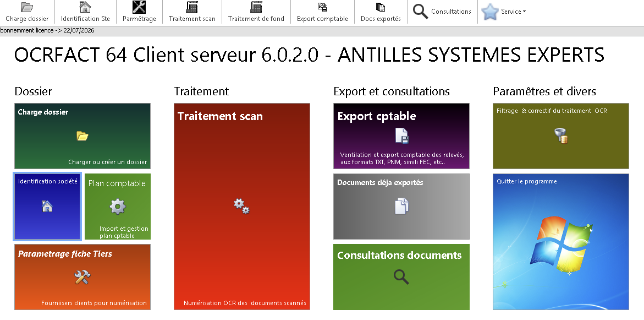This screenshot has width=644, height=320.
Task: Launch the red Traitement scan tile
Action: pyautogui.click(x=242, y=207)
